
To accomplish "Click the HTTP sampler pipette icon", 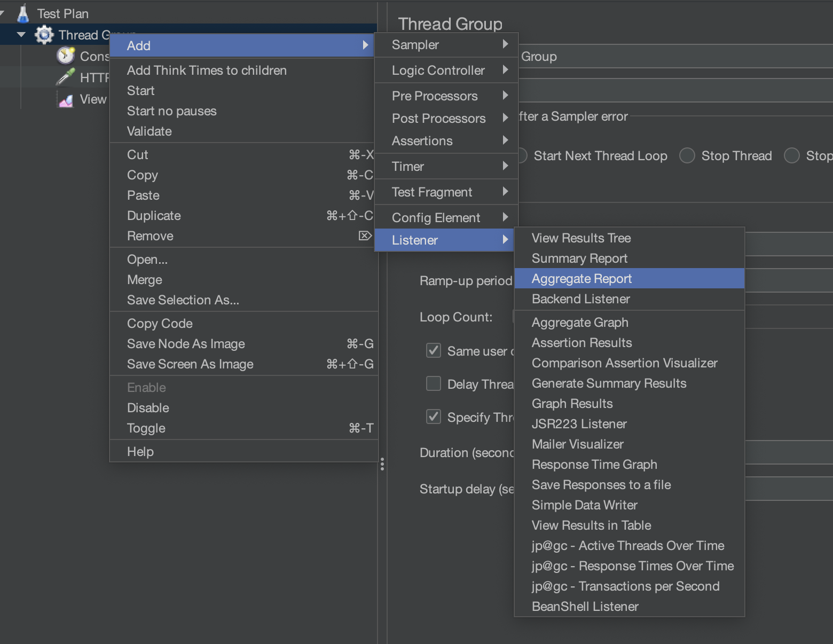I will pyautogui.click(x=66, y=77).
